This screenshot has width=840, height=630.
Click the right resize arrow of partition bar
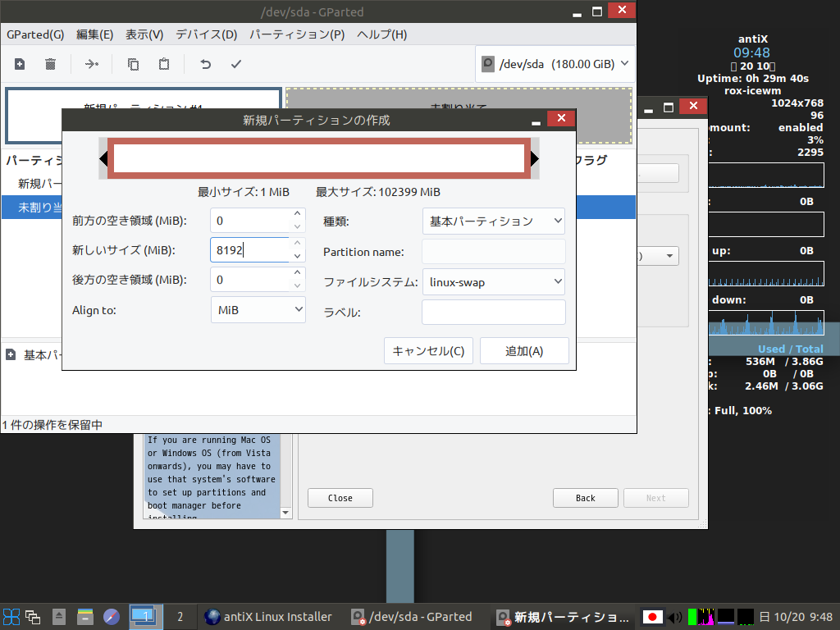click(535, 158)
